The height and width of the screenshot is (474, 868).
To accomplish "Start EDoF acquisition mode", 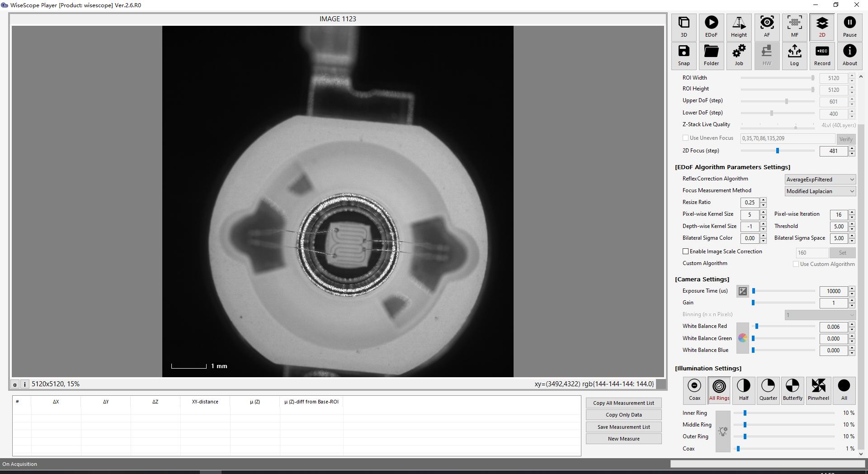I will click(x=711, y=27).
